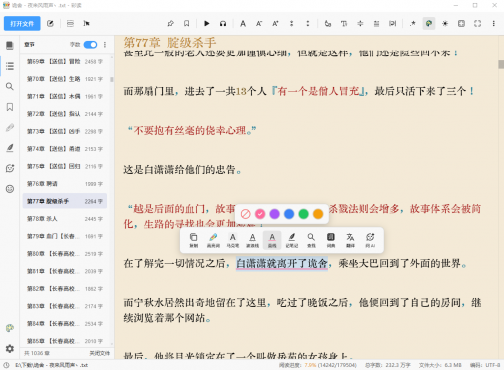This screenshot has height=370, width=504.
Task: Select the highlighted chapter 第77章
Action: 65,201
